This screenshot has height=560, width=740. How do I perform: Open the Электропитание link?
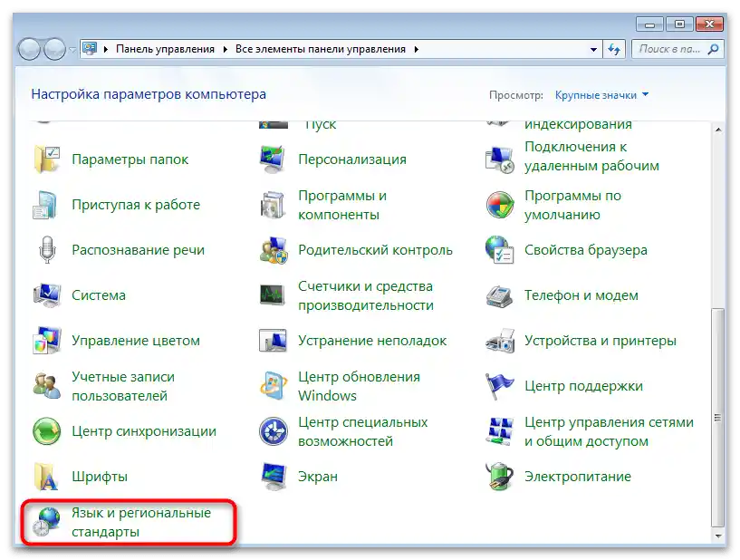pos(578,477)
